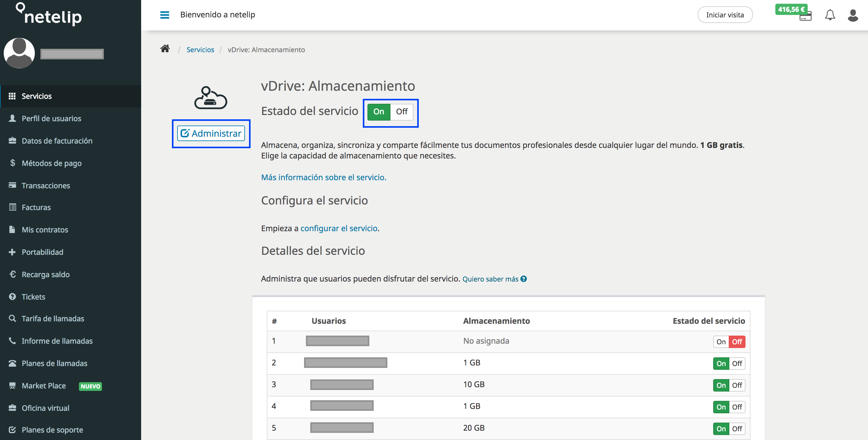Viewport: 868px width, 440px height.
Task: Click the Planes de llamadas telephone icon
Action: 12,363
